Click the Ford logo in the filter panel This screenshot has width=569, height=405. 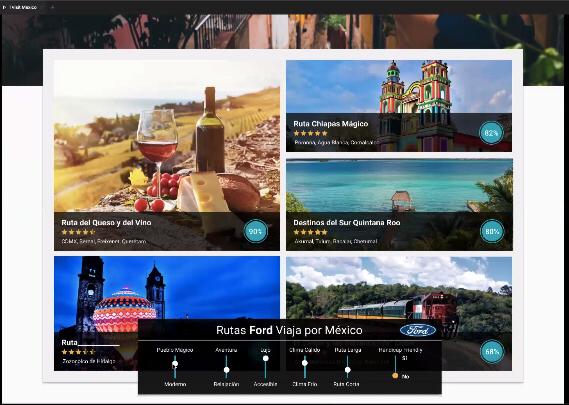(x=418, y=330)
